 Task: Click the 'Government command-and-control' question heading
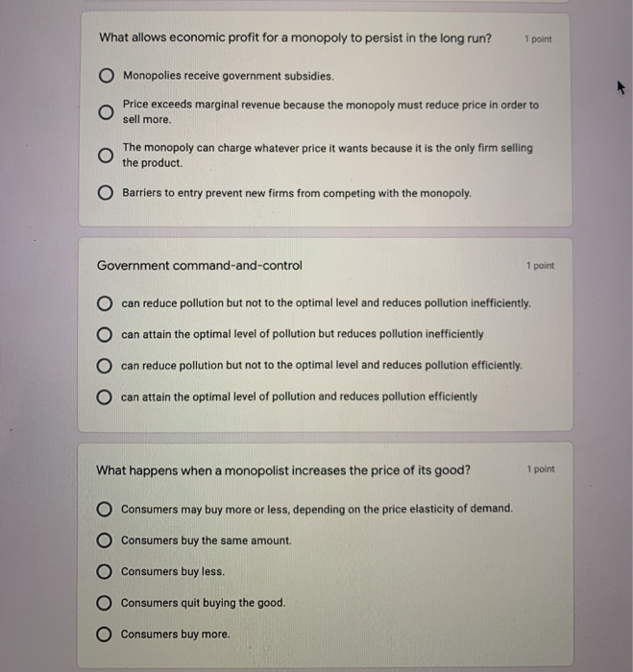coord(200,266)
